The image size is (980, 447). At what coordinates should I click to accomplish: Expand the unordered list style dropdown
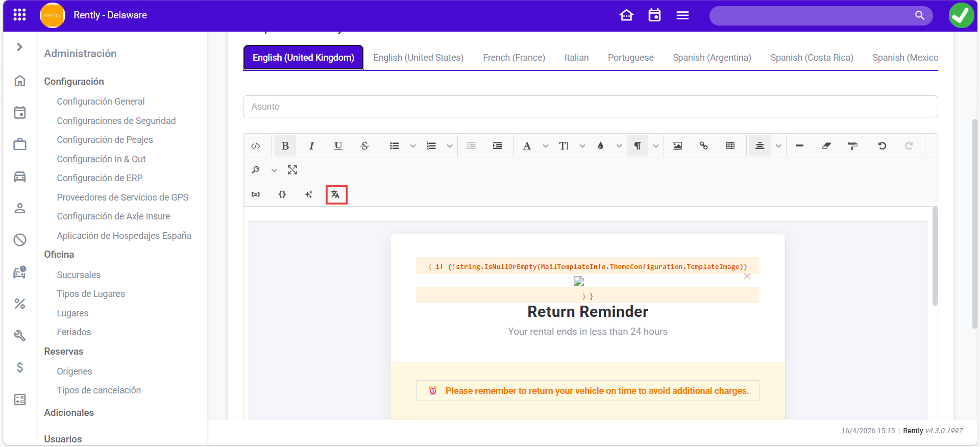[413, 146]
